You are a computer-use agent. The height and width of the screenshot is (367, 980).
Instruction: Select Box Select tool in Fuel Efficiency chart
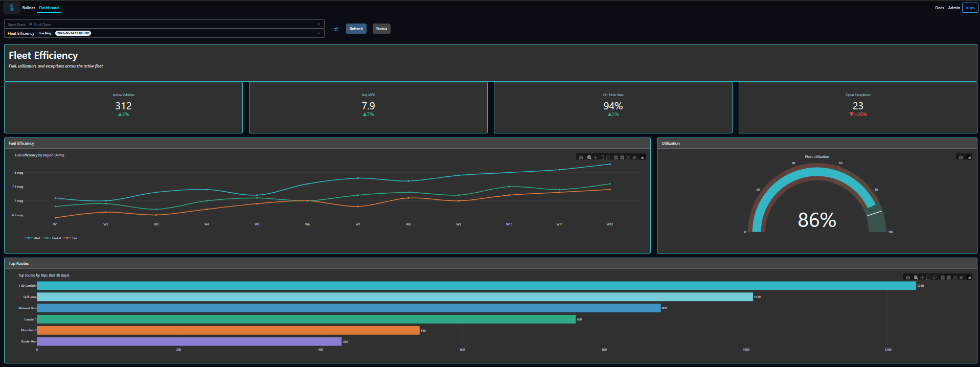(602, 157)
